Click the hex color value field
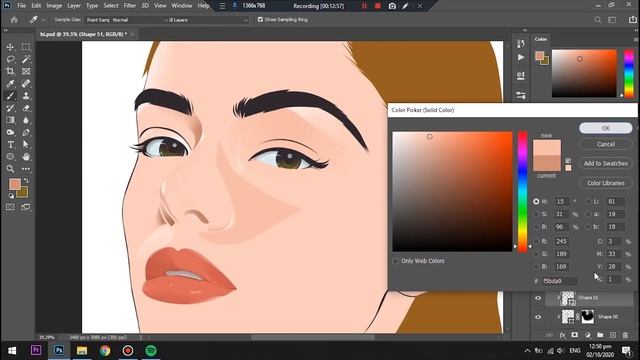Image resolution: width=640 pixels, height=360 pixels. (560, 281)
